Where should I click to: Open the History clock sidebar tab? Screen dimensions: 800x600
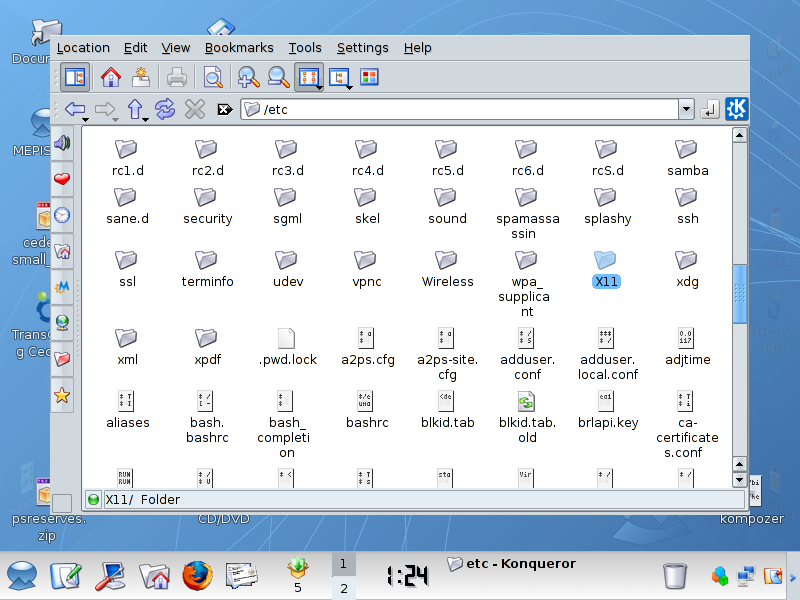point(62,215)
